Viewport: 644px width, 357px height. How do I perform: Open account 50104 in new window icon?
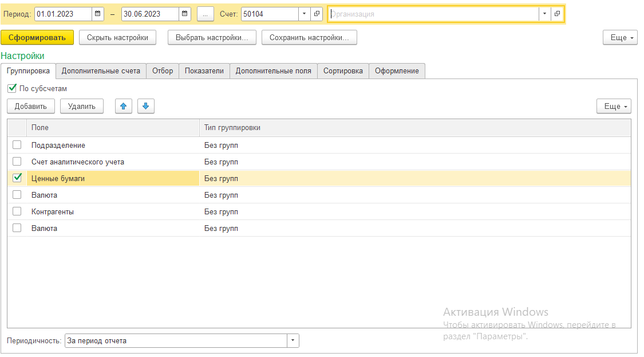coord(317,14)
